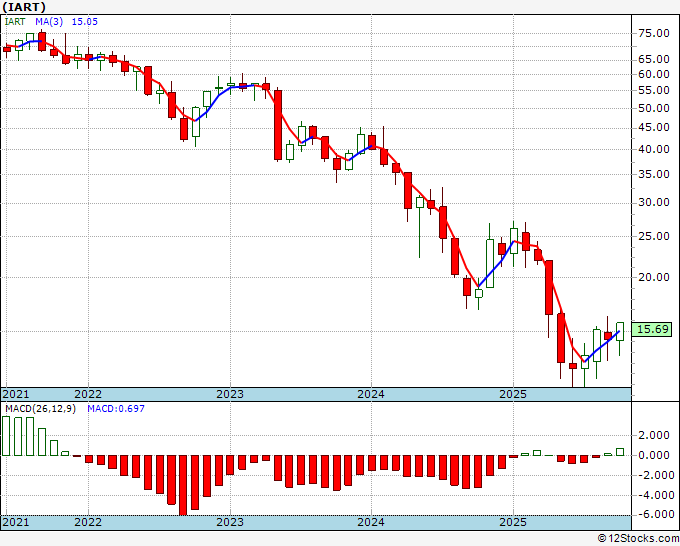
Task: Click the 25.00 price axis label
Action: click(654, 237)
